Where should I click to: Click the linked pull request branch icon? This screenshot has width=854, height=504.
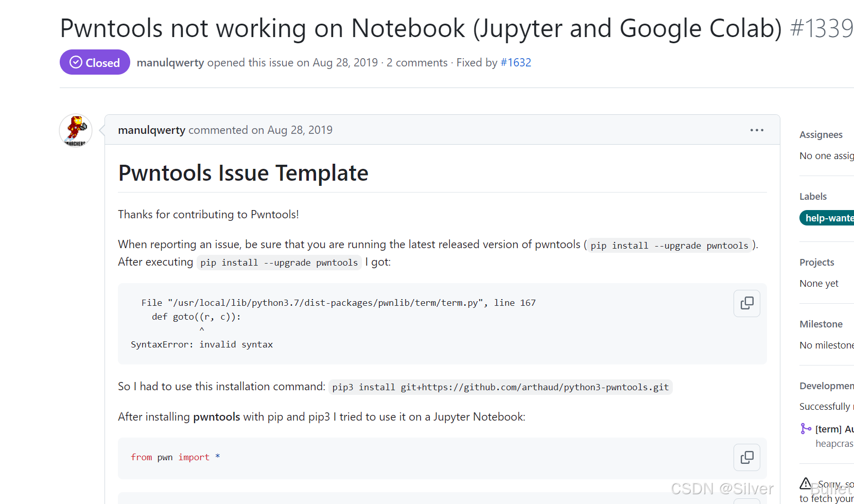coord(806,428)
